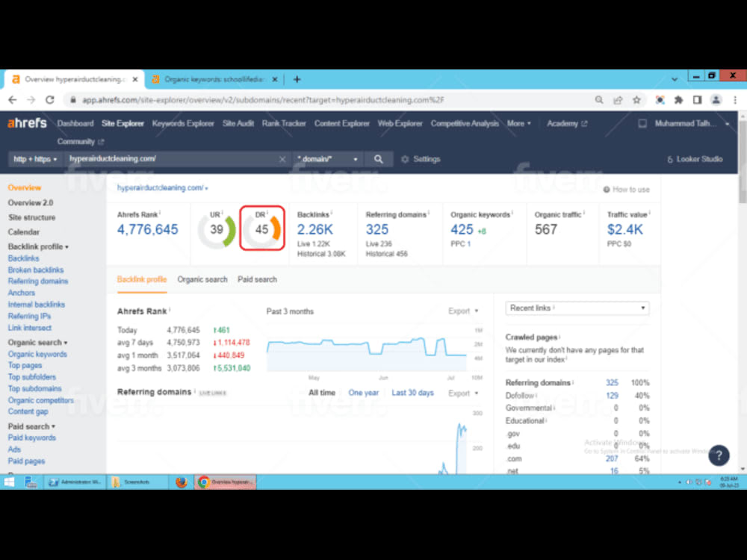747x560 pixels.
Task: Switch to the Organic search tab
Action: tap(202, 279)
